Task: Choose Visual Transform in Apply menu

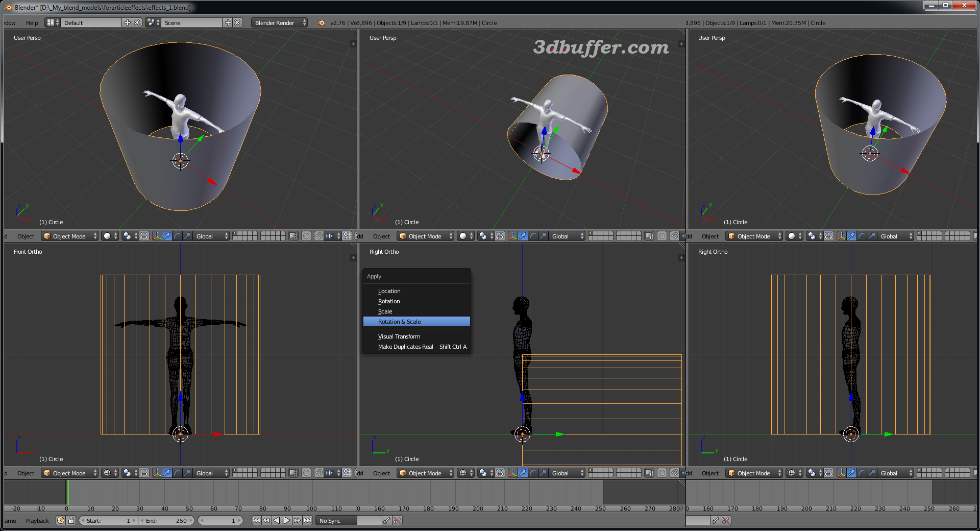Action: point(416,336)
